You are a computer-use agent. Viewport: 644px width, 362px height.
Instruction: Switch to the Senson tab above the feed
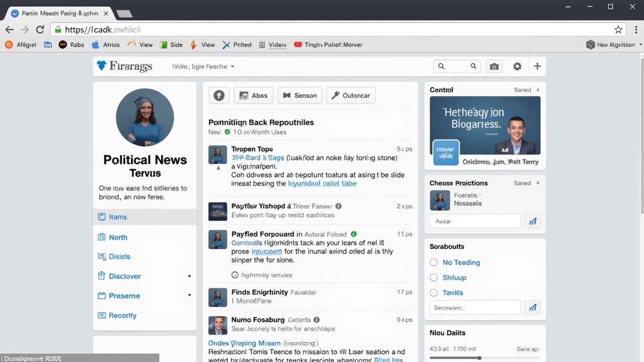[300, 95]
